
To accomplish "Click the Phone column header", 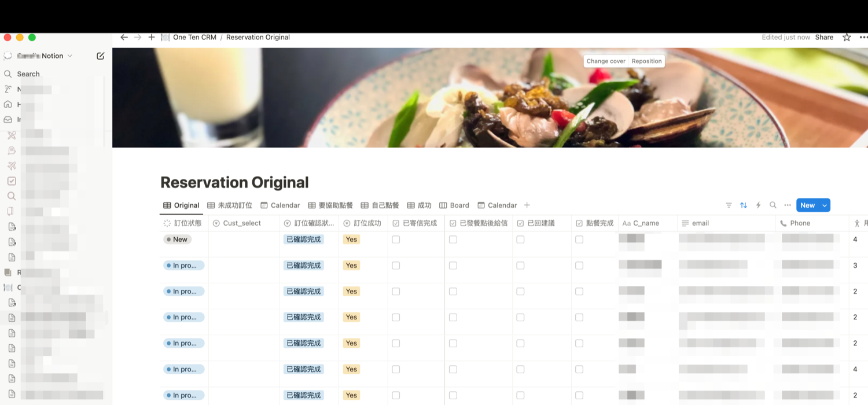I will [813, 223].
